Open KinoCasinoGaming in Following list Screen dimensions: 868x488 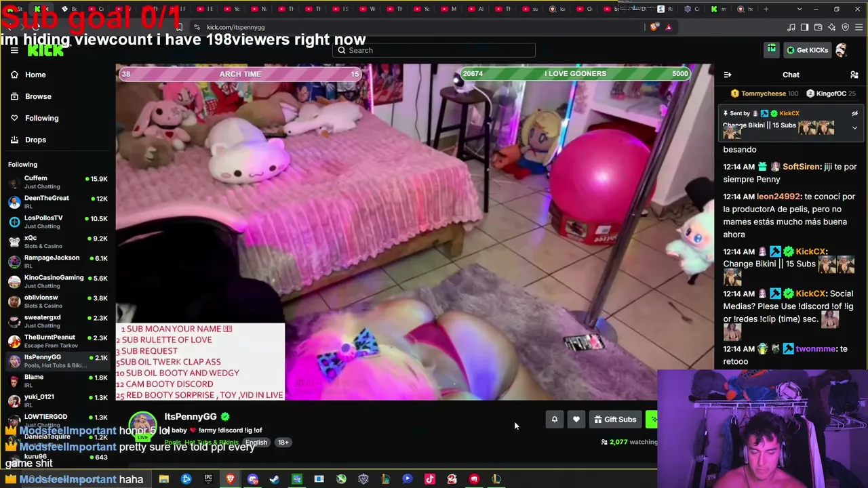coord(57,281)
